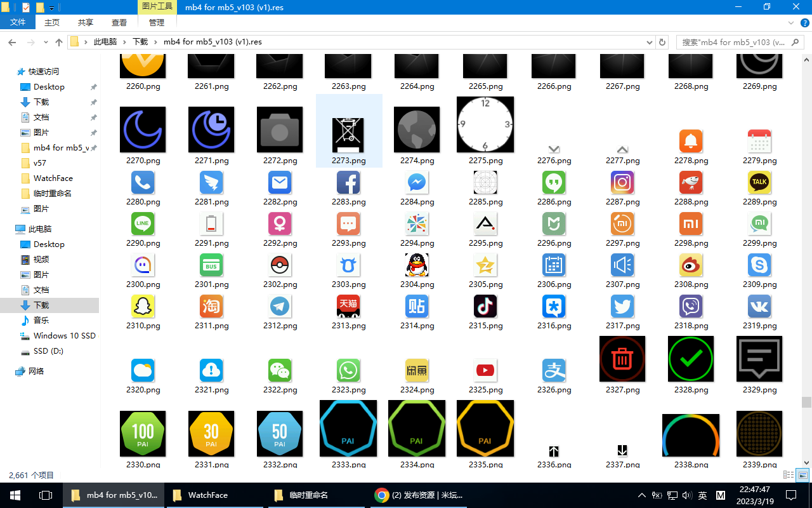Image resolution: width=812 pixels, height=508 pixels.
Task: Select the Alipay icon 2326.png
Action: point(554,370)
